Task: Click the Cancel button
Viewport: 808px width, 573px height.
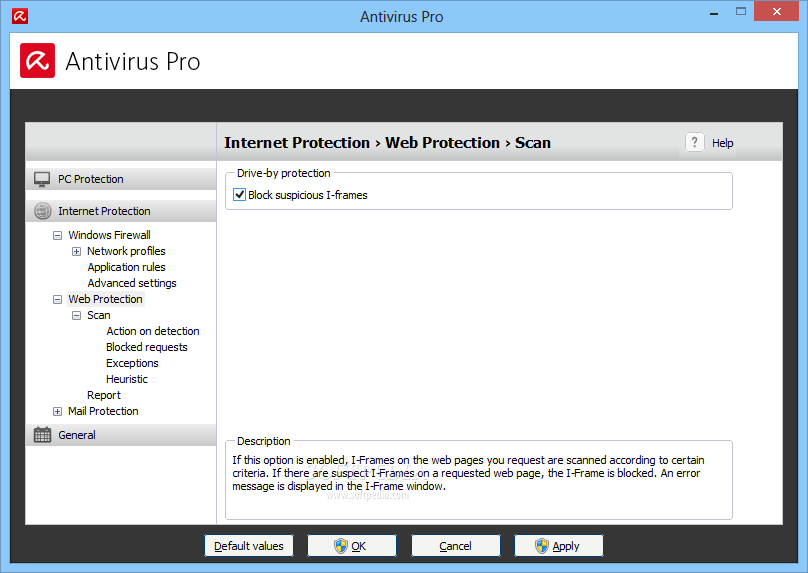Action: [456, 546]
